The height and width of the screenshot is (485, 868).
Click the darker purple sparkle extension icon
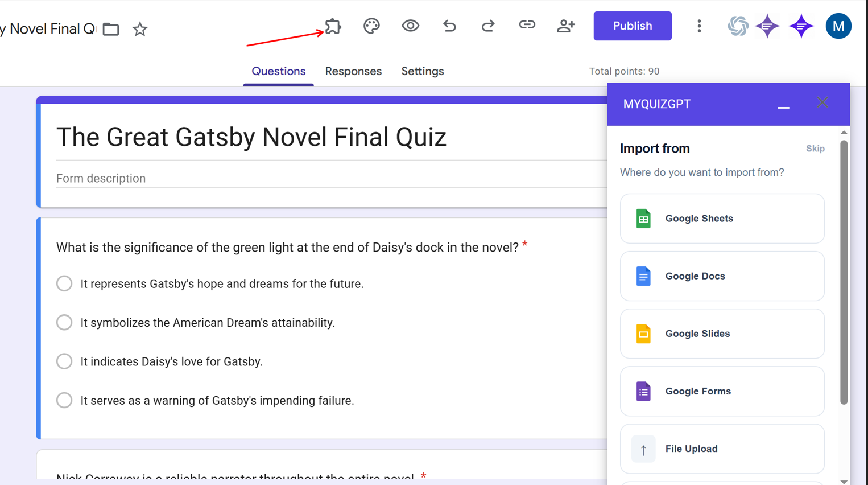click(x=801, y=26)
